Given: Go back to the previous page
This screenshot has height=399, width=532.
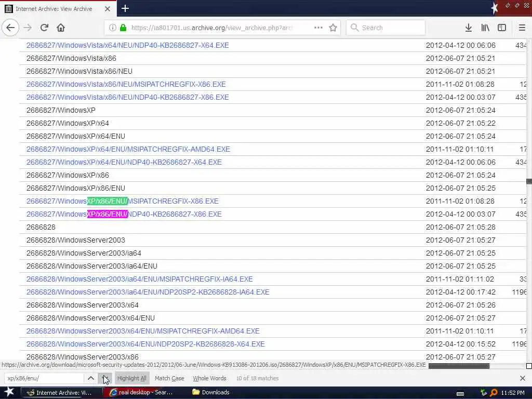Looking at the screenshot, I should [x=10, y=28].
